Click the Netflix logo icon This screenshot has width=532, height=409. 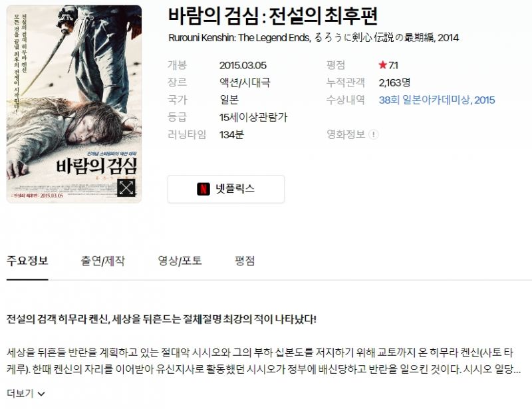click(203, 189)
